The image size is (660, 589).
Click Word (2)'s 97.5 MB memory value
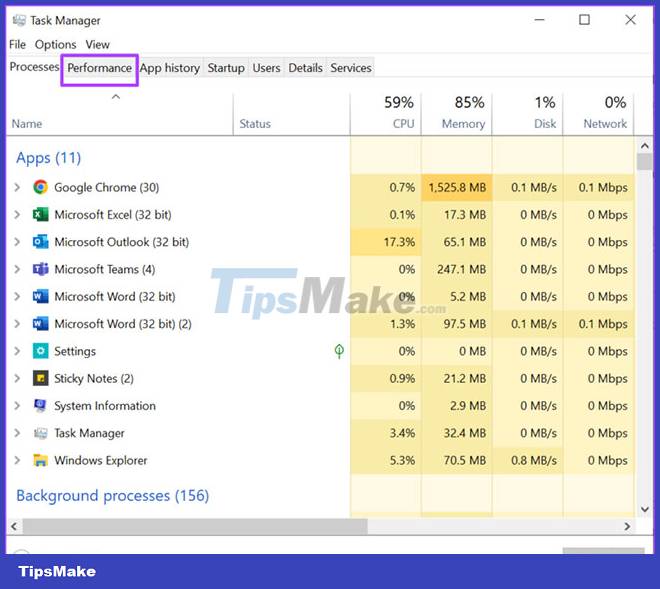click(x=465, y=324)
